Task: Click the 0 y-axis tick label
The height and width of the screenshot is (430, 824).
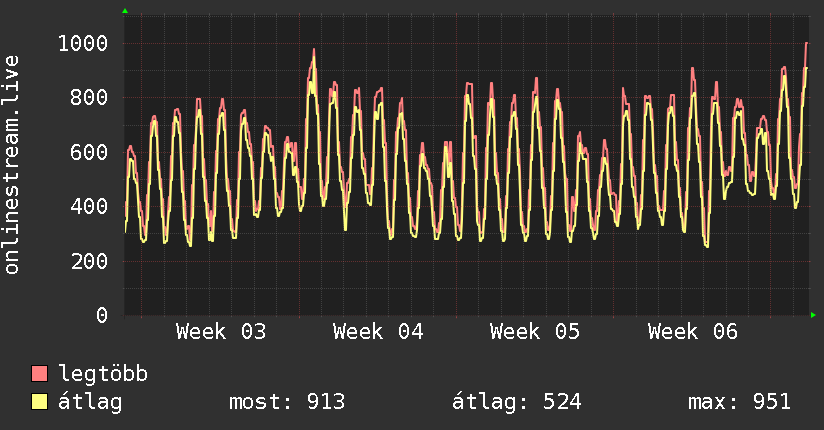Action: [x=101, y=316]
